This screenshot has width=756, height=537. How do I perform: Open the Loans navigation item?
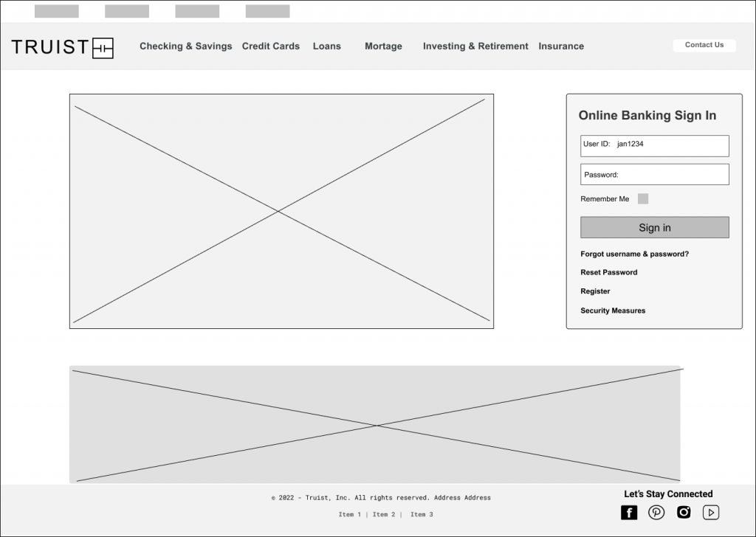[x=326, y=46]
